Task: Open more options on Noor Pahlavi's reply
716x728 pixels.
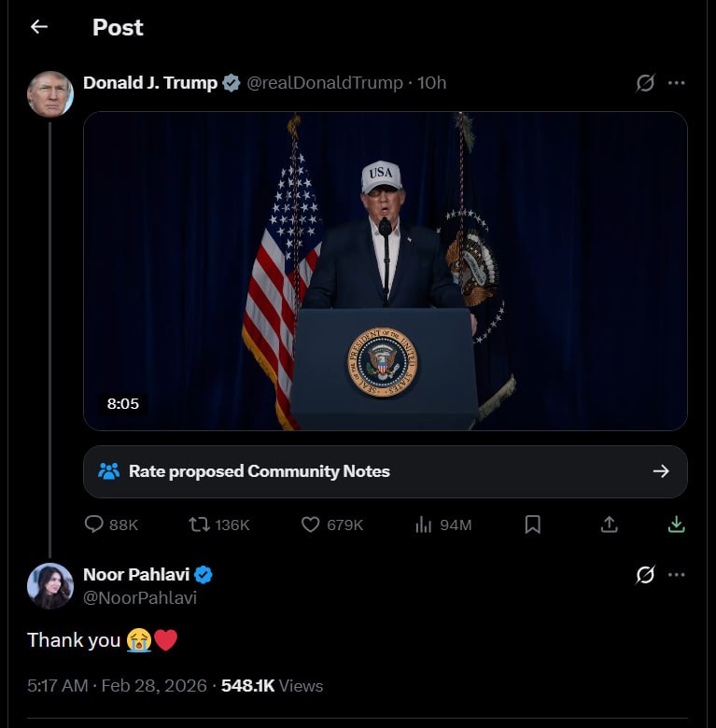Action: pos(677,575)
